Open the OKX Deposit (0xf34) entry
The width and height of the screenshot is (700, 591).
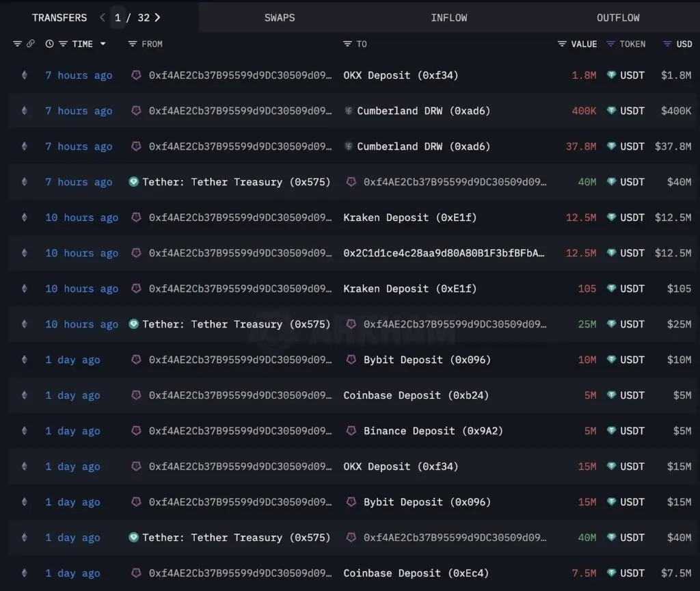tap(401, 75)
